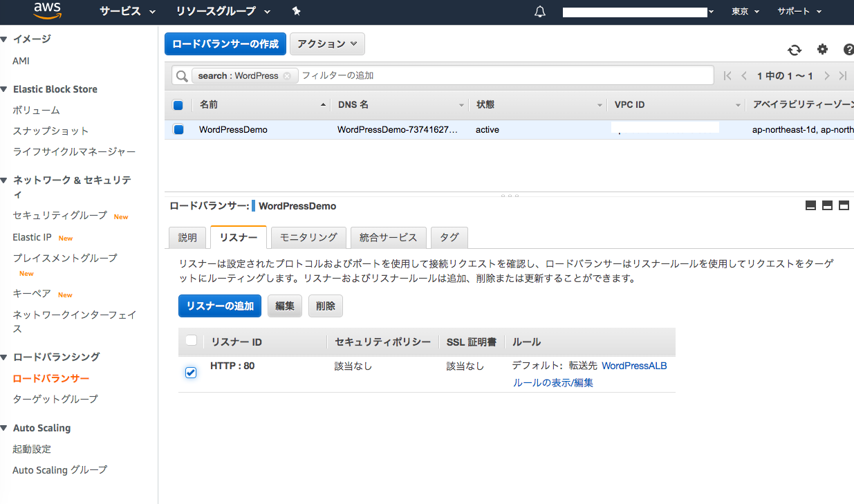The image size is (854, 504).
Task: Switch to the 統合サービス tab
Action: click(389, 237)
